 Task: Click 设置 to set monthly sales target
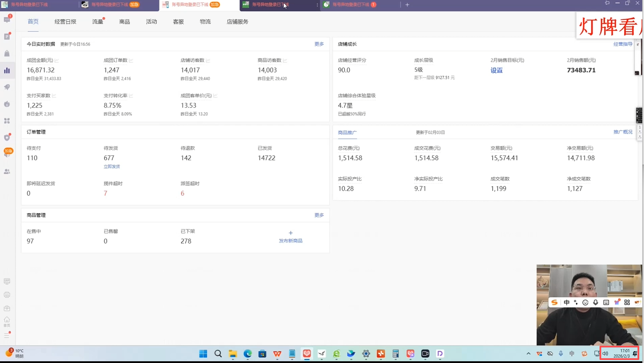point(496,70)
